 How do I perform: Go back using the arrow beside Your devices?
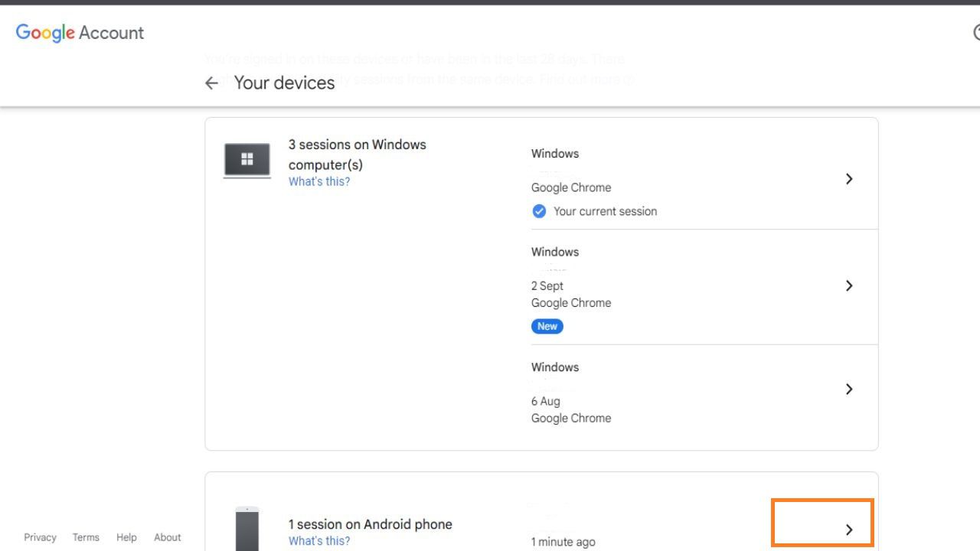[211, 83]
